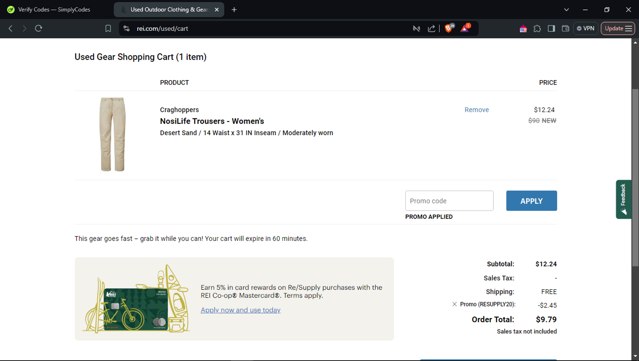Viewport: 639px width, 361px height.
Task: Open site settings icon beside the URL
Action: (127, 29)
